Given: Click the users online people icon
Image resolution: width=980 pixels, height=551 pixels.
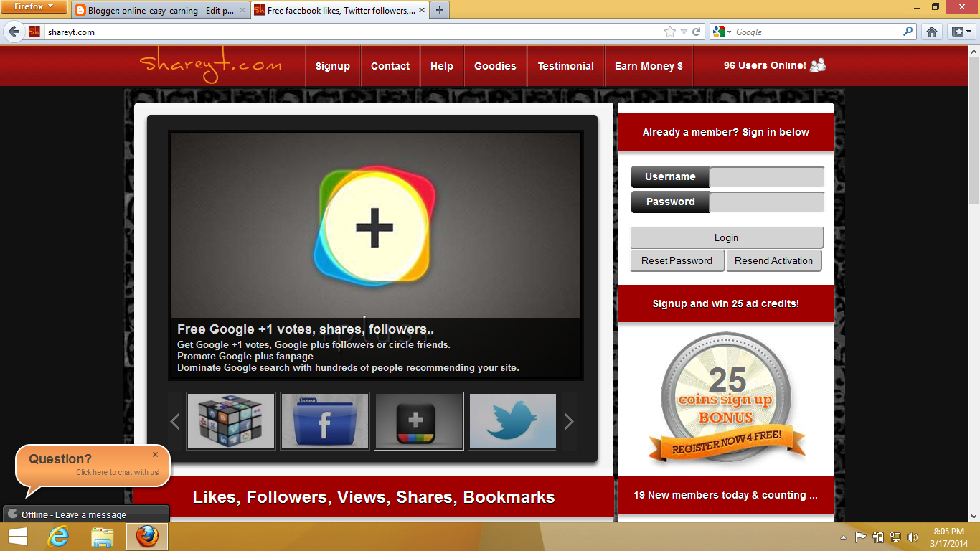Looking at the screenshot, I should click(x=818, y=65).
